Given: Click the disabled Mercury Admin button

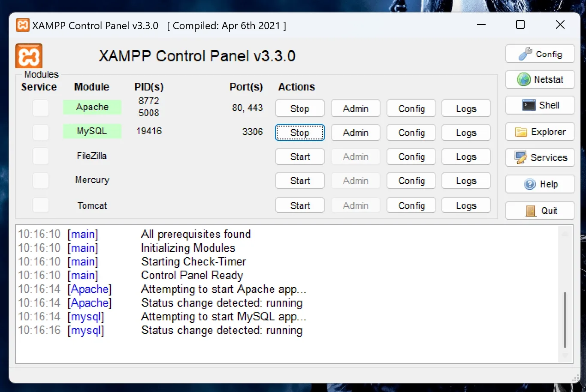Looking at the screenshot, I should coord(355,181).
